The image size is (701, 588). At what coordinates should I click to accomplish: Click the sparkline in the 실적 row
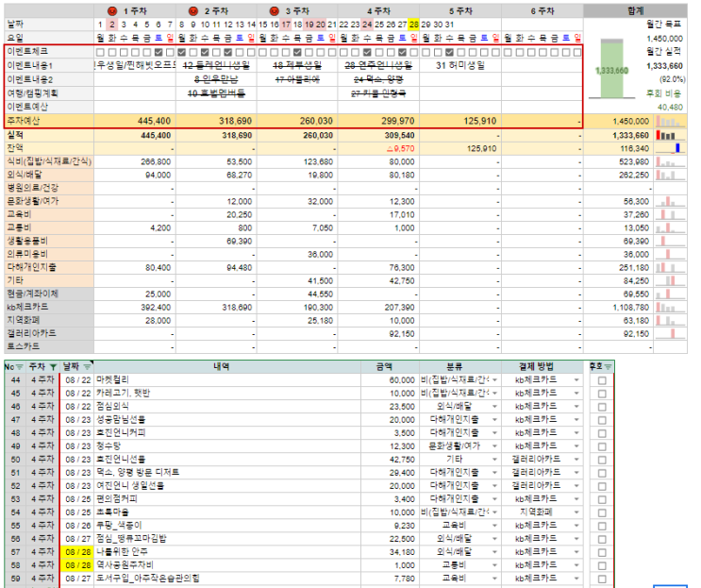click(x=670, y=135)
